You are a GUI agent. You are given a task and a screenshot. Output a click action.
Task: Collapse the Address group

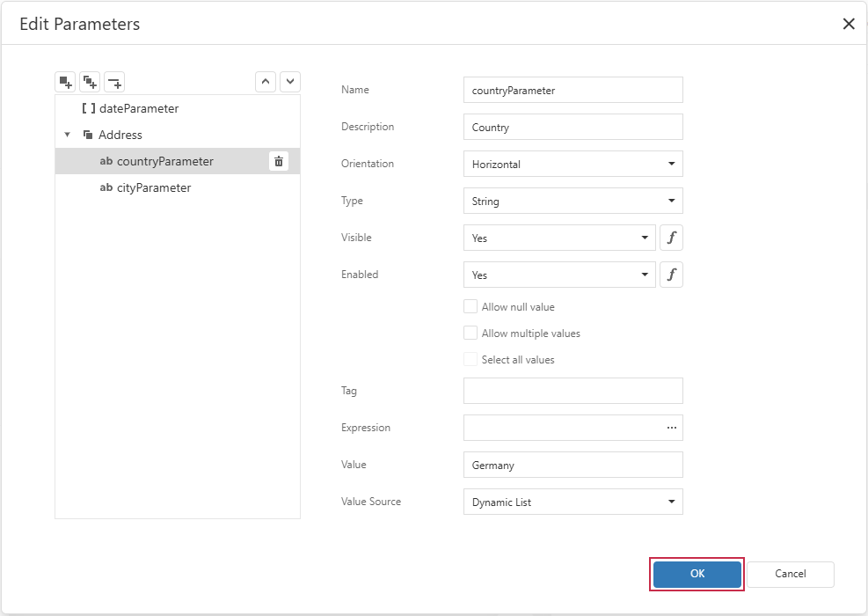pyautogui.click(x=67, y=135)
